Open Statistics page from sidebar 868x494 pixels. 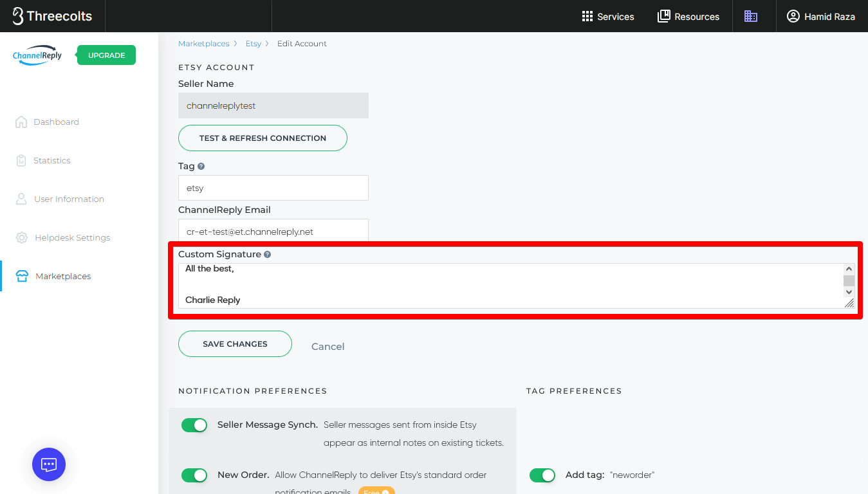coord(52,160)
